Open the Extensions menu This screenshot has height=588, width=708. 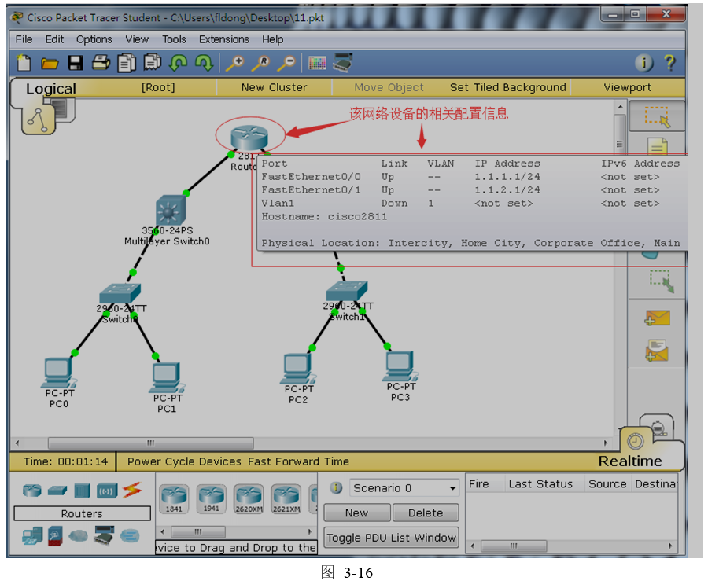223,39
